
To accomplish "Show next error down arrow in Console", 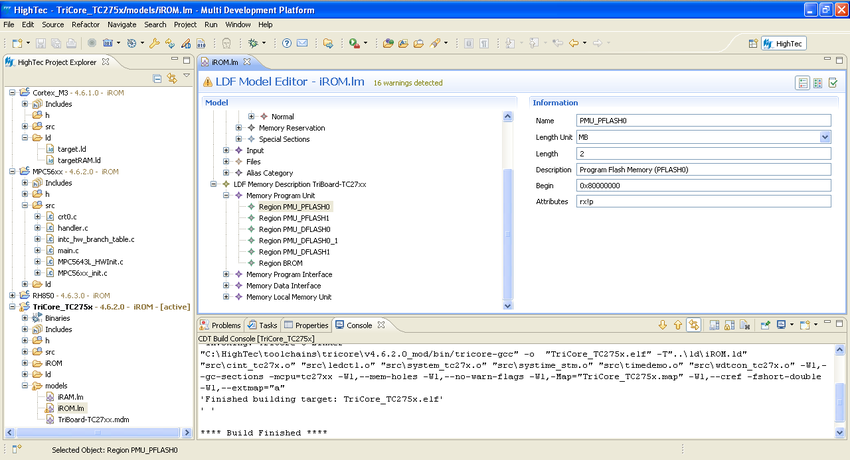I will (x=662, y=325).
